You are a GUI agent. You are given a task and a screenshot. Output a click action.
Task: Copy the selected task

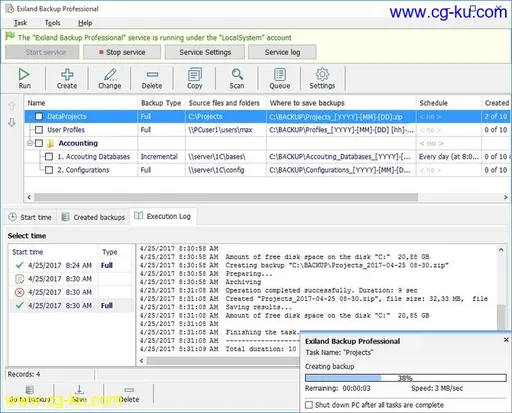click(x=195, y=79)
